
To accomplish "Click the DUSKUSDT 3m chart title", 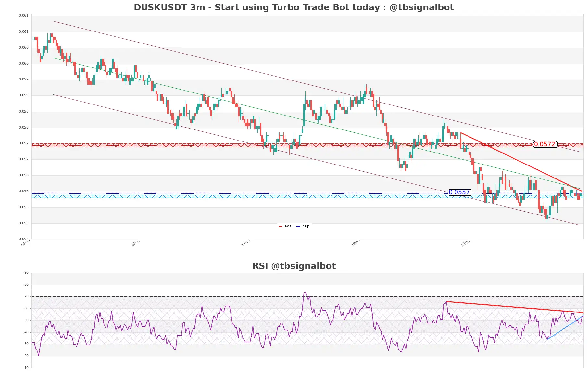I will point(294,7).
